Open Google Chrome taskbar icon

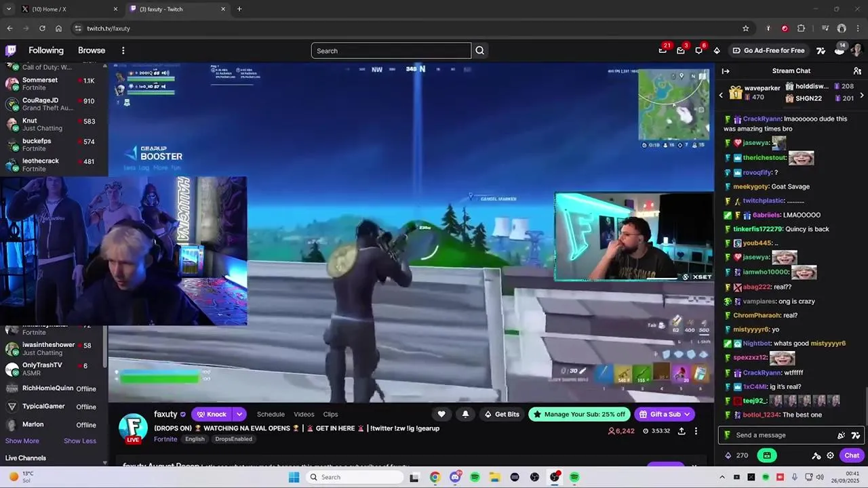pos(435,477)
